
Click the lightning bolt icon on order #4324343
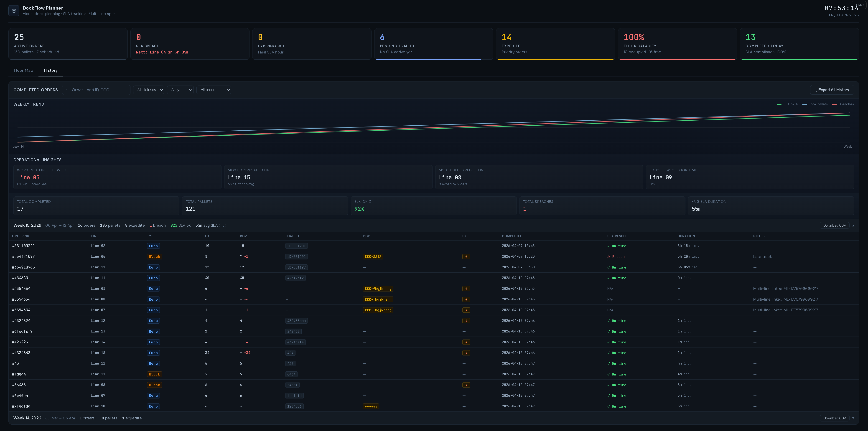coord(466,352)
